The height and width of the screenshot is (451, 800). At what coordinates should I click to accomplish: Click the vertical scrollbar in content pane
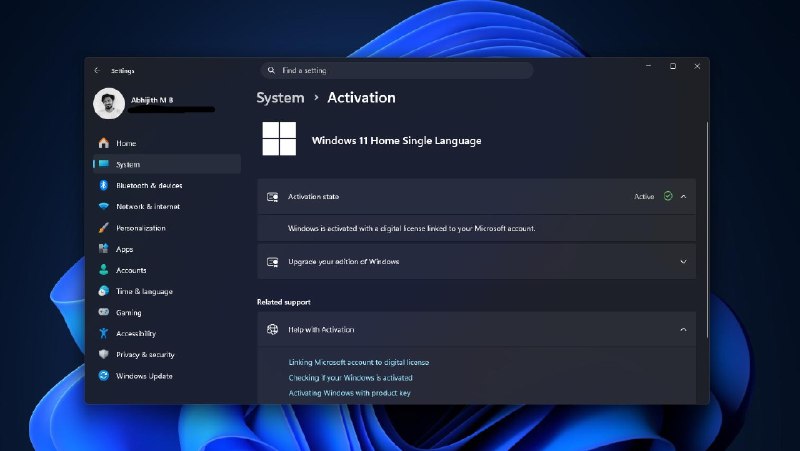pyautogui.click(x=707, y=230)
